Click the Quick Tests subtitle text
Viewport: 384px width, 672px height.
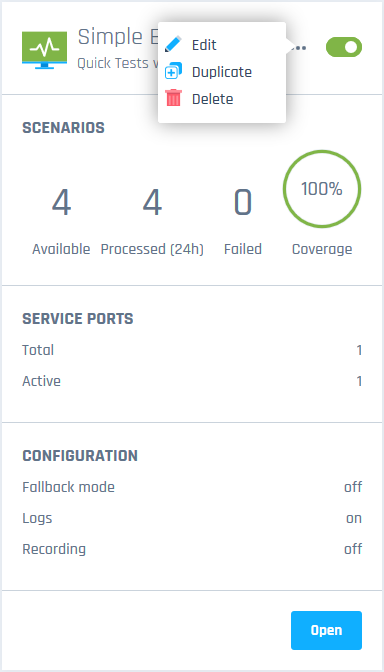point(118,63)
